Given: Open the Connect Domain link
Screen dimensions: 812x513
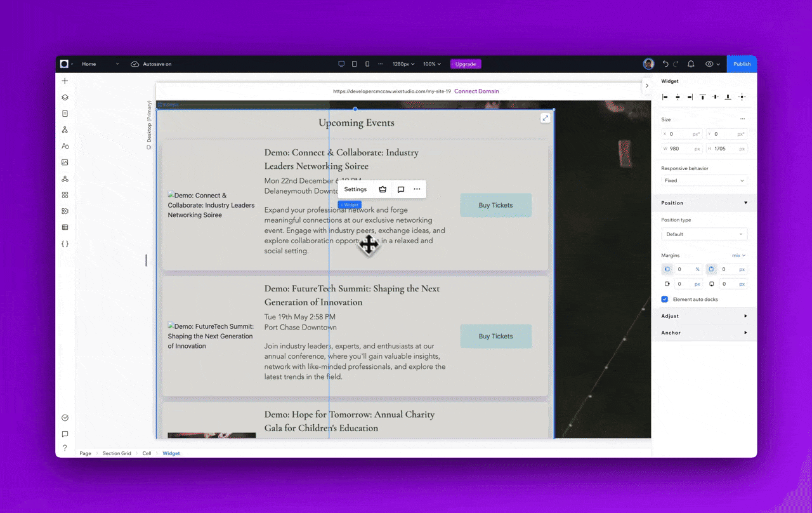Looking at the screenshot, I should tap(476, 91).
